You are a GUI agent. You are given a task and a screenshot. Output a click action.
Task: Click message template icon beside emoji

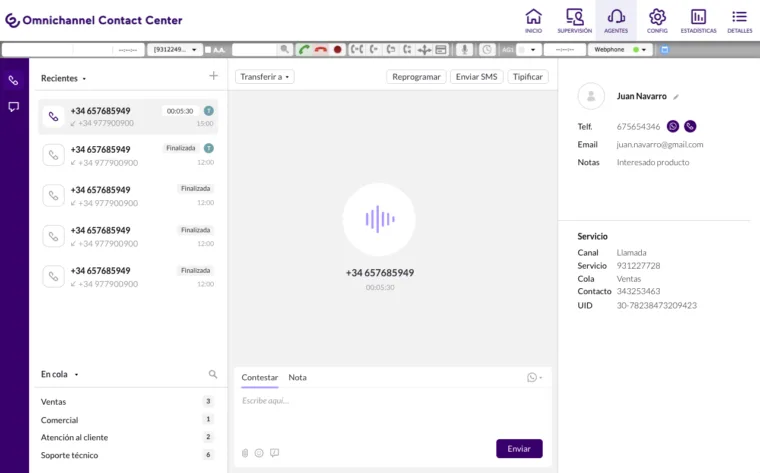point(274,453)
